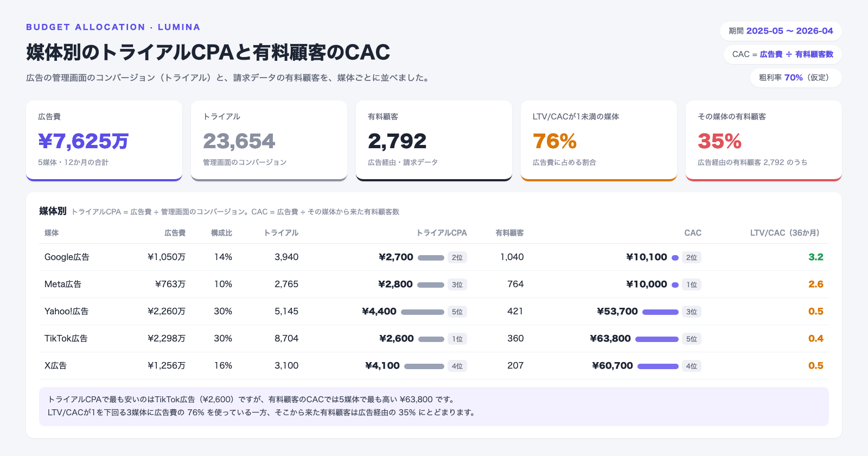The height and width of the screenshot is (456, 868).
Task: Select the Google広告 row name
Action: click(67, 257)
